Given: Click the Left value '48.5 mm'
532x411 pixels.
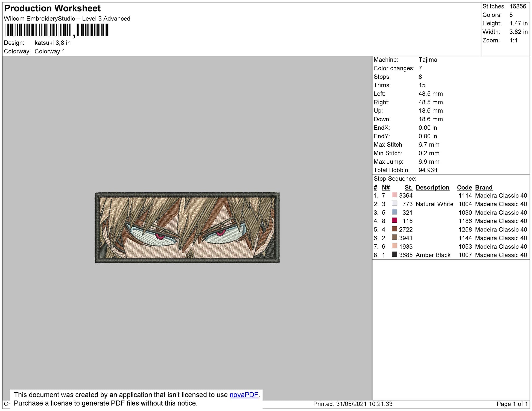Looking at the screenshot, I should [431, 94].
